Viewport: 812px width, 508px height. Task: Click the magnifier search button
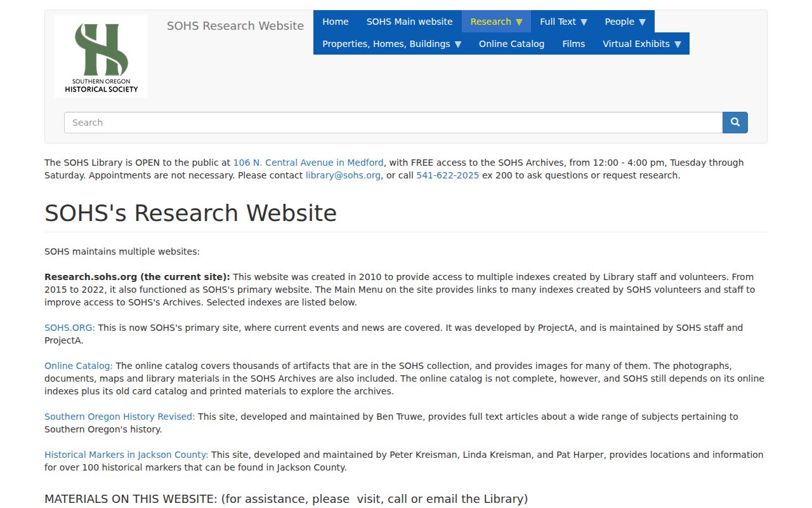tap(735, 123)
